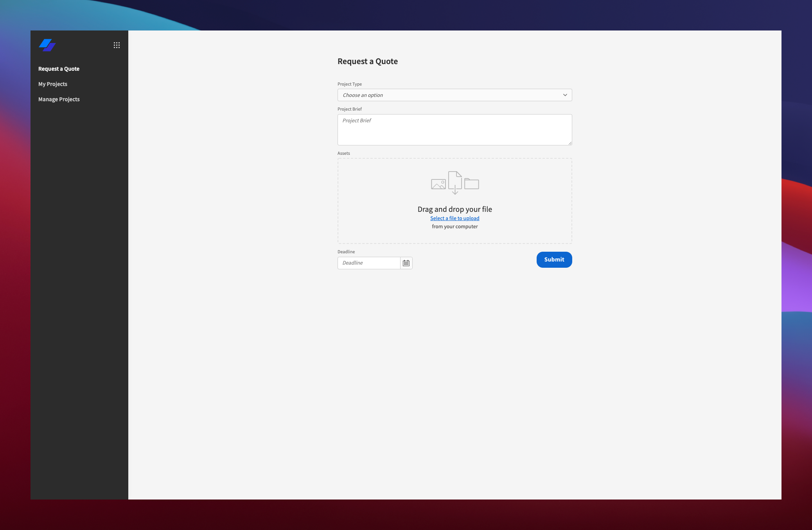Click the Project Brief text area
Screen dimensions: 812x530
pyautogui.click(x=455, y=129)
